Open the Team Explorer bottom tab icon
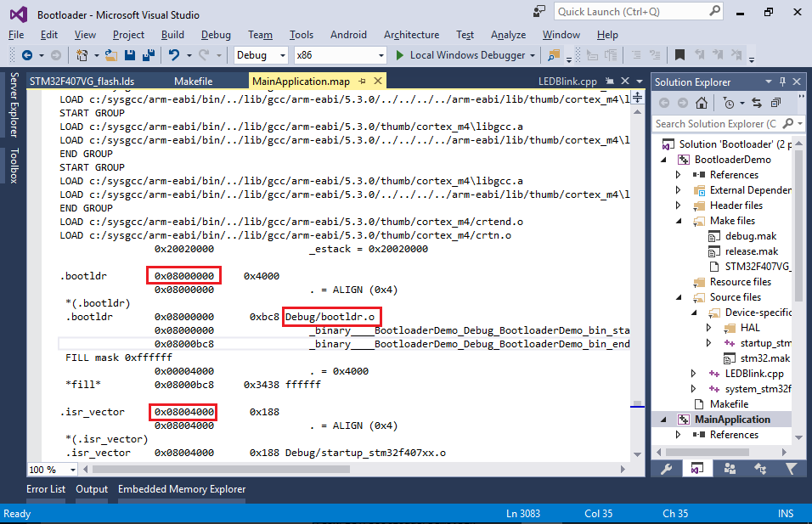Image resolution: width=812 pixels, height=524 pixels. pyautogui.click(x=729, y=469)
